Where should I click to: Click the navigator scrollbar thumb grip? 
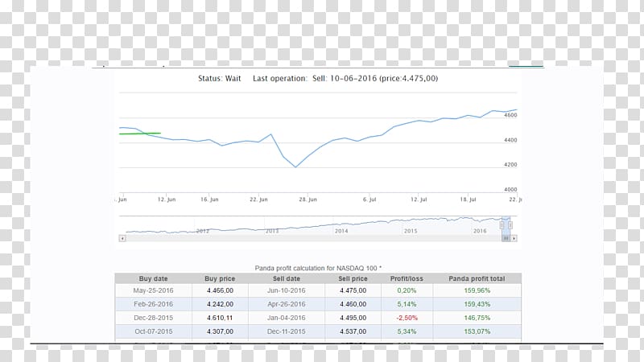click(506, 238)
